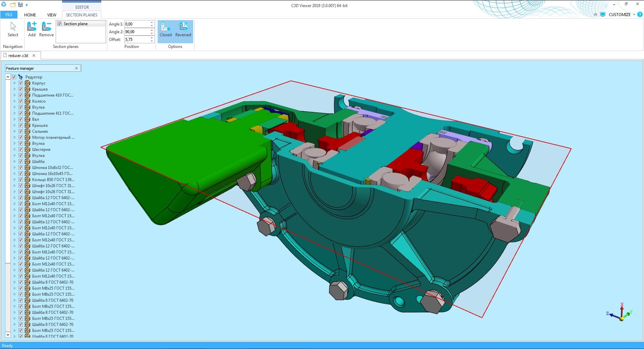Remove the selected section plane

click(x=46, y=29)
